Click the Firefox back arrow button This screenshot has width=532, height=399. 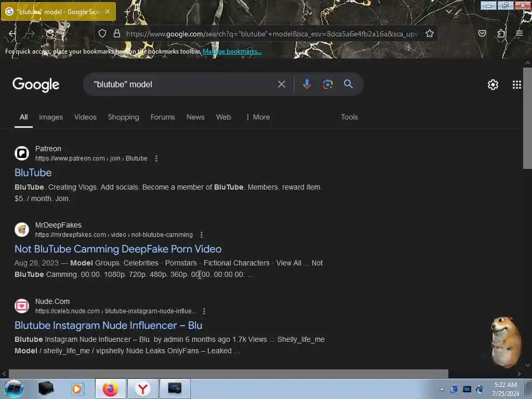coord(12,33)
